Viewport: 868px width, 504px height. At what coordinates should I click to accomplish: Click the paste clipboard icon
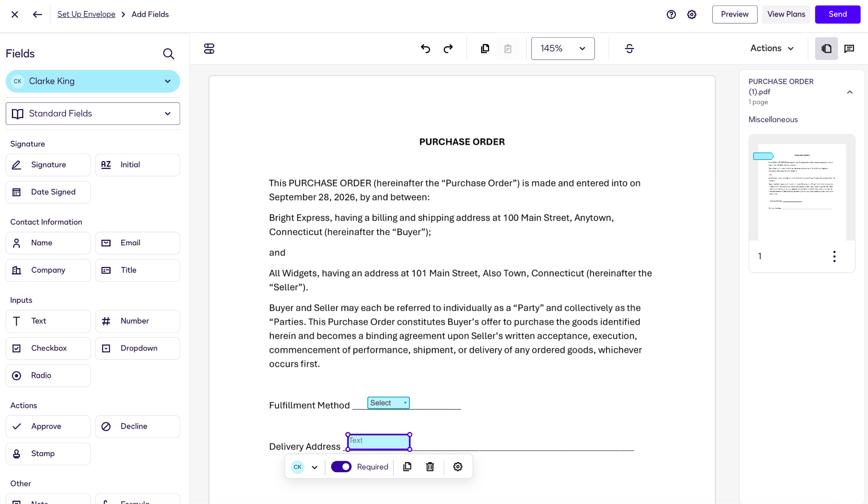click(508, 49)
